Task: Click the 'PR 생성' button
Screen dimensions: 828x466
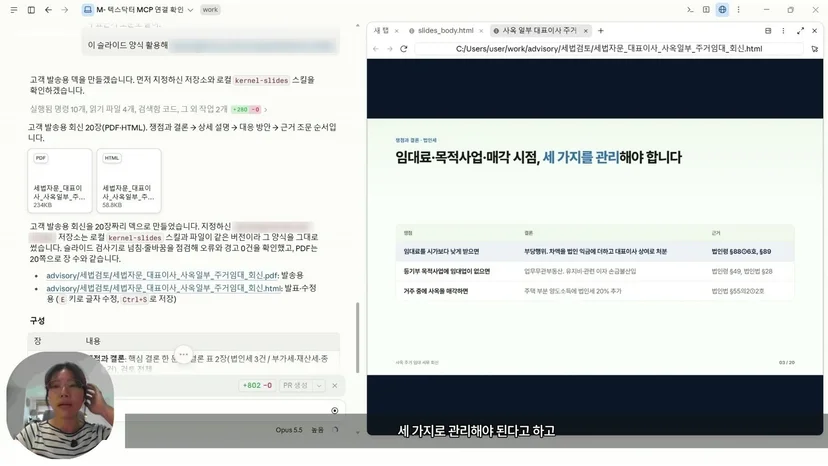Action: [x=295, y=385]
